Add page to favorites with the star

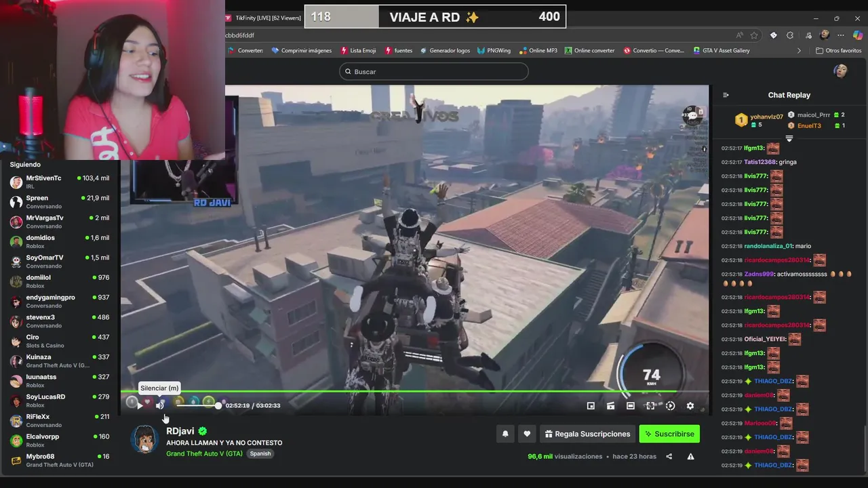[x=754, y=35]
